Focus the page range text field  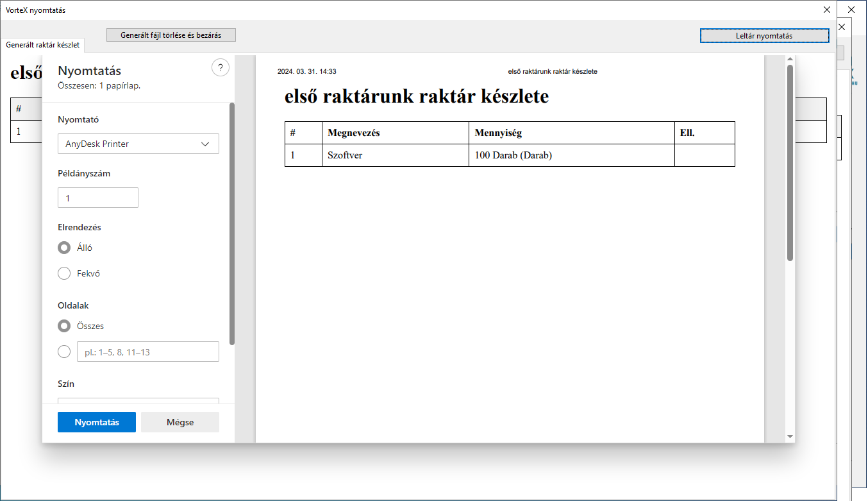tap(147, 352)
